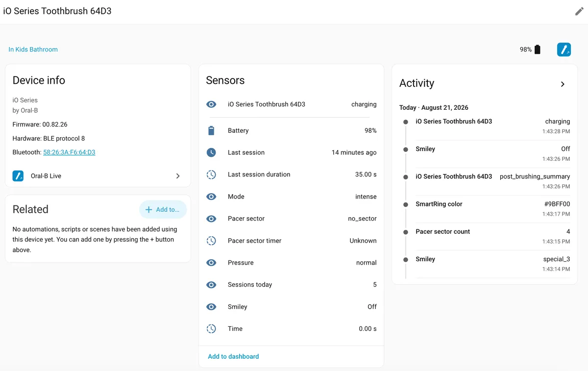Open Sessions today sensor label
The image size is (588, 371).
250,285
